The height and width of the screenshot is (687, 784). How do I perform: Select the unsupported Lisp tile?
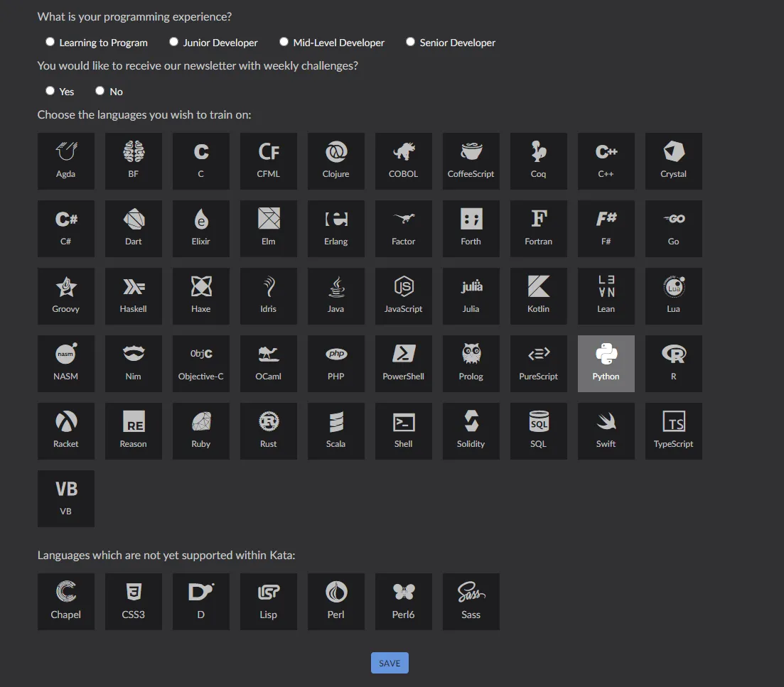pyautogui.click(x=269, y=602)
